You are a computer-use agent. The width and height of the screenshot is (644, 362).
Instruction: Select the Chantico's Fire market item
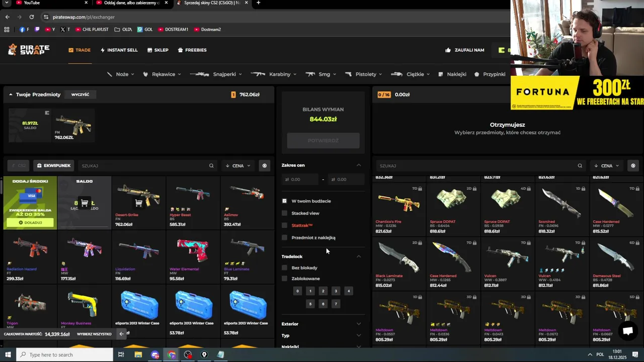398,210
